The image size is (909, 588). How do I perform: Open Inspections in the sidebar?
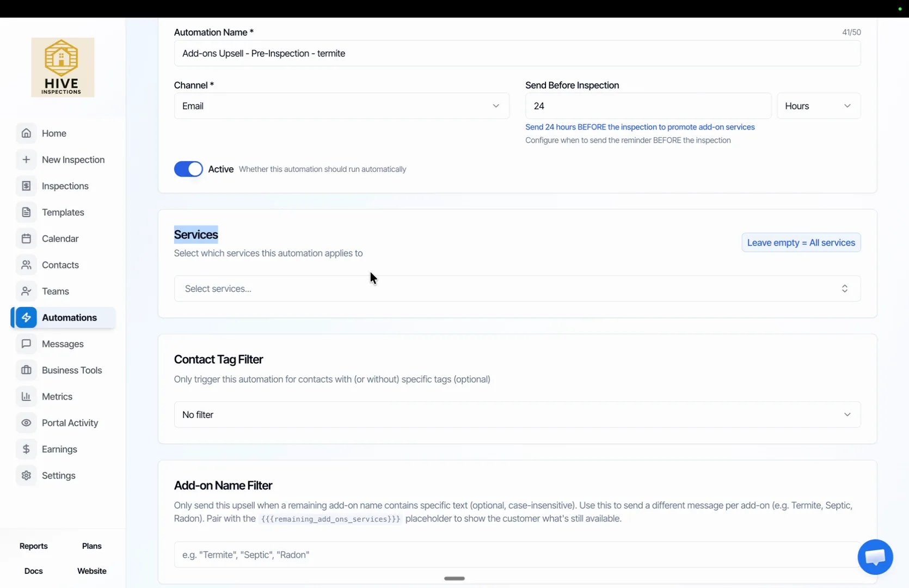64,186
